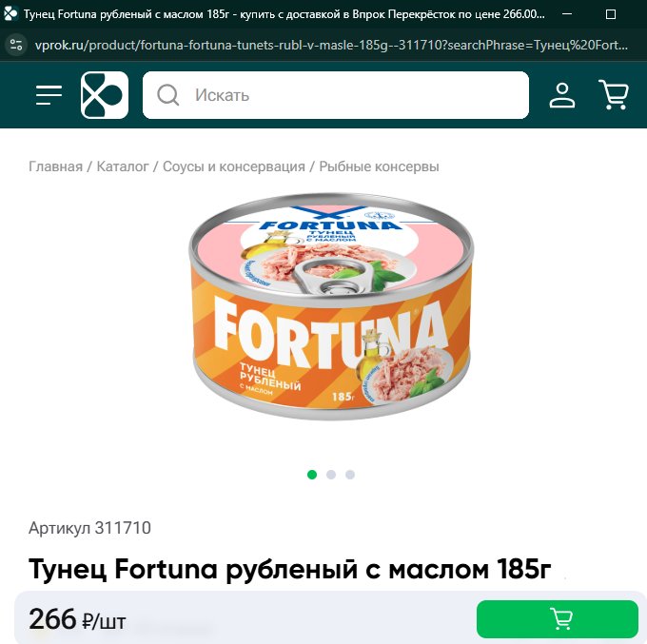Viewport: 647px width, 644px height.
Task: Select the first green carousel dot
Action: pos(312,475)
